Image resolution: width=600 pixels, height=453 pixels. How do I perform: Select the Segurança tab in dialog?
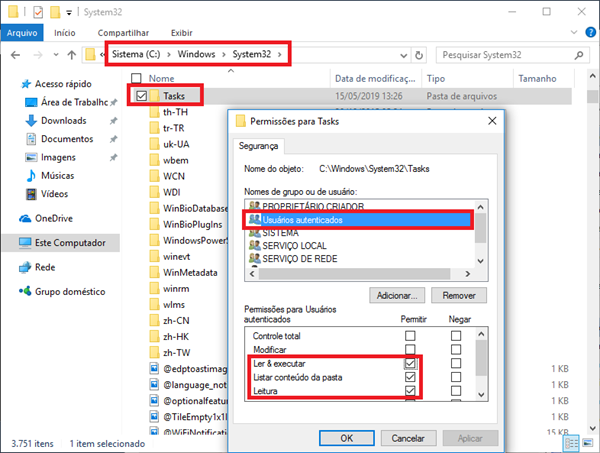(x=259, y=146)
